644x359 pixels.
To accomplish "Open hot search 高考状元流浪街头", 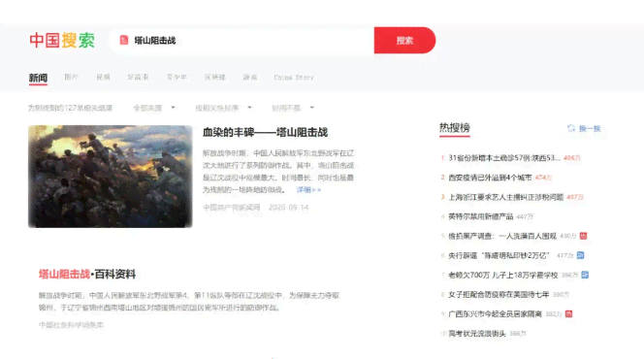I will coord(477,334).
